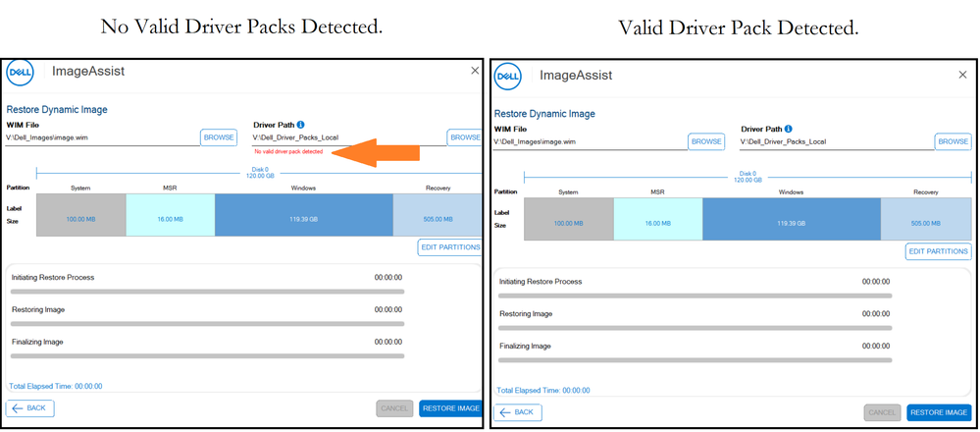Select MSR 16.00 MB partition in right window
This screenshot has height=432, width=980.
pyautogui.click(x=658, y=220)
